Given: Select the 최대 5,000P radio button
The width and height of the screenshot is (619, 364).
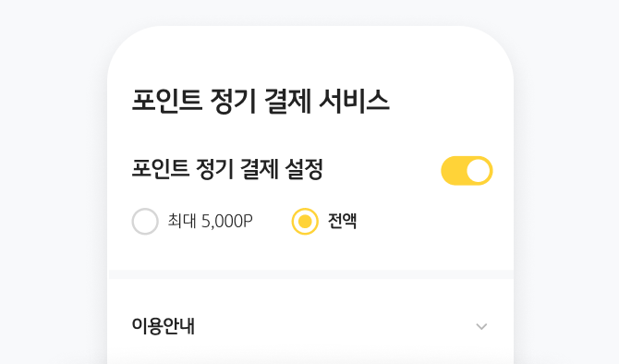Looking at the screenshot, I should click(x=145, y=222).
